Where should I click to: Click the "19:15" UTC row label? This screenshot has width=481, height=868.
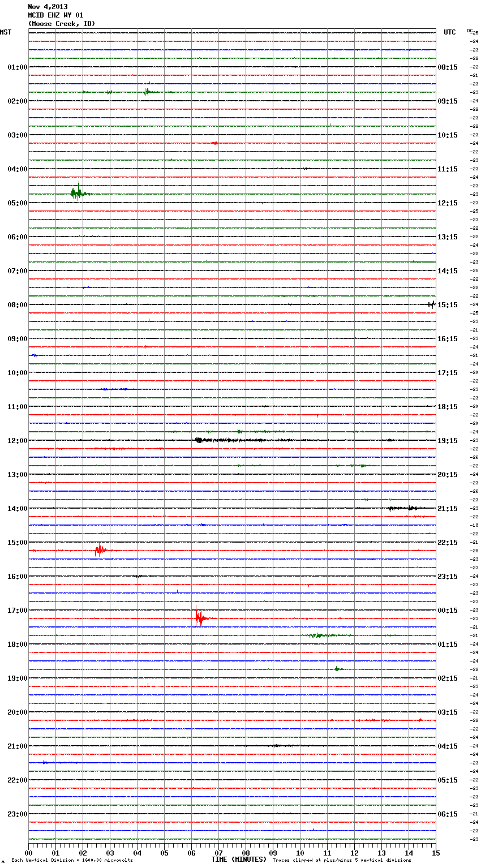point(448,441)
